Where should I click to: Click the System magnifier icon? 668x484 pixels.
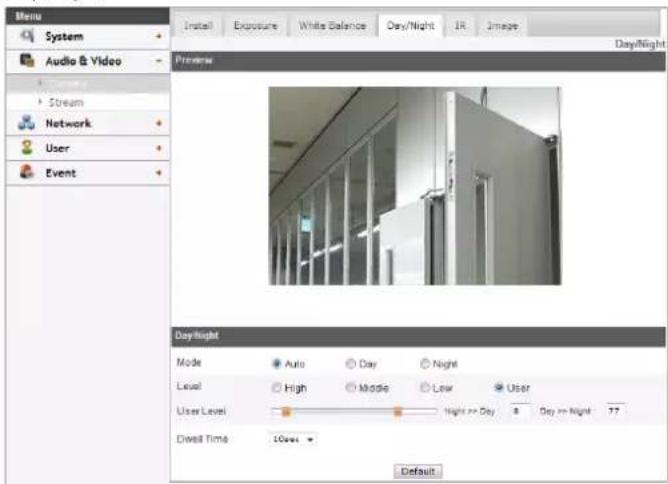[x=27, y=36]
